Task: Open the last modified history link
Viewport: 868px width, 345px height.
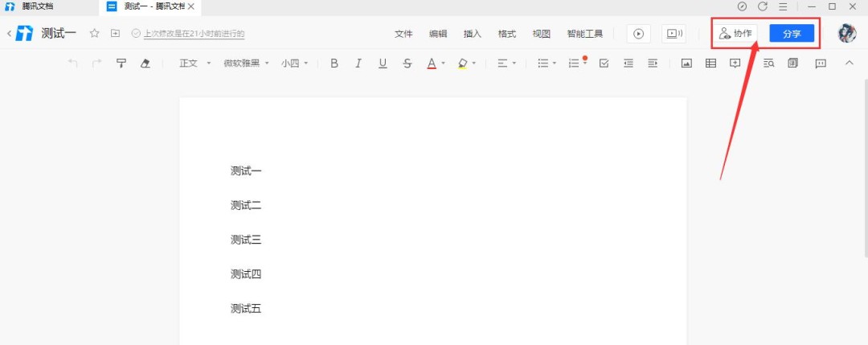Action: tap(194, 34)
